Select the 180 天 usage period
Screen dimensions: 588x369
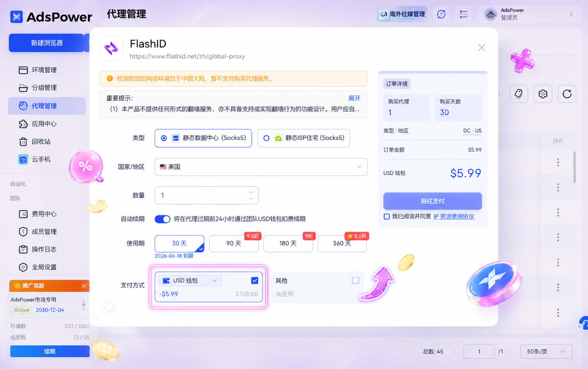tap(288, 243)
